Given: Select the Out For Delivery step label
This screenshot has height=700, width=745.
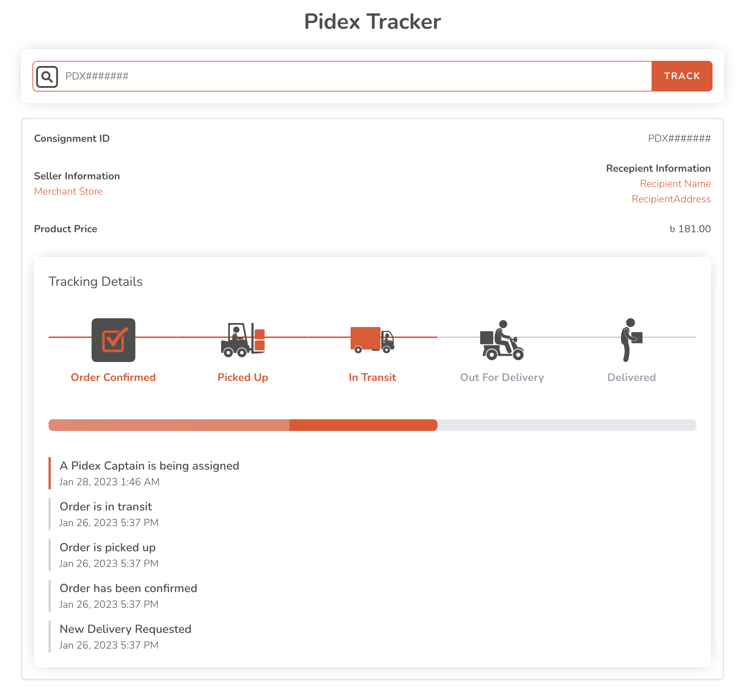Looking at the screenshot, I should [x=502, y=378].
